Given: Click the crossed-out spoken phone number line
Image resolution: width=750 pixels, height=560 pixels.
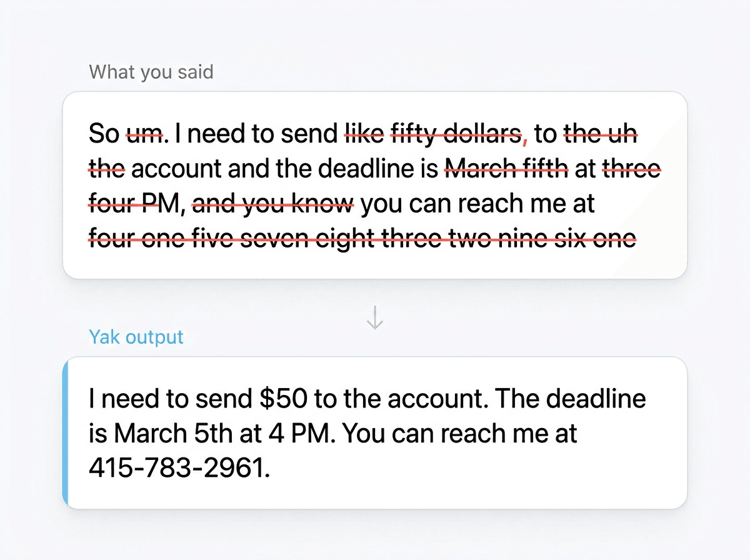Looking at the screenshot, I should pos(362,239).
